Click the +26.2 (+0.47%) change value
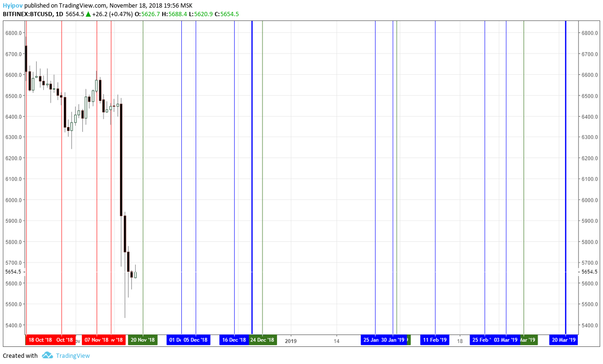The height and width of the screenshot is (364, 603). click(x=113, y=14)
